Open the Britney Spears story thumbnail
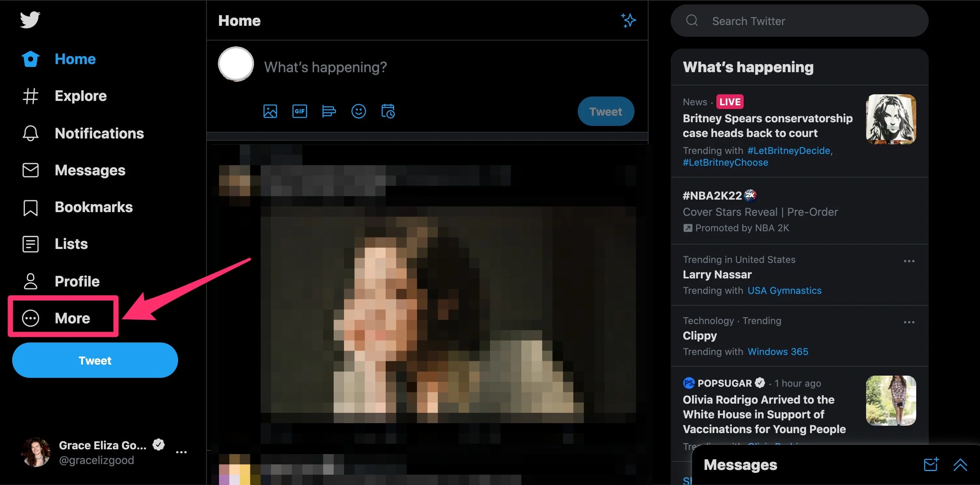Image resolution: width=980 pixels, height=485 pixels. tap(891, 119)
